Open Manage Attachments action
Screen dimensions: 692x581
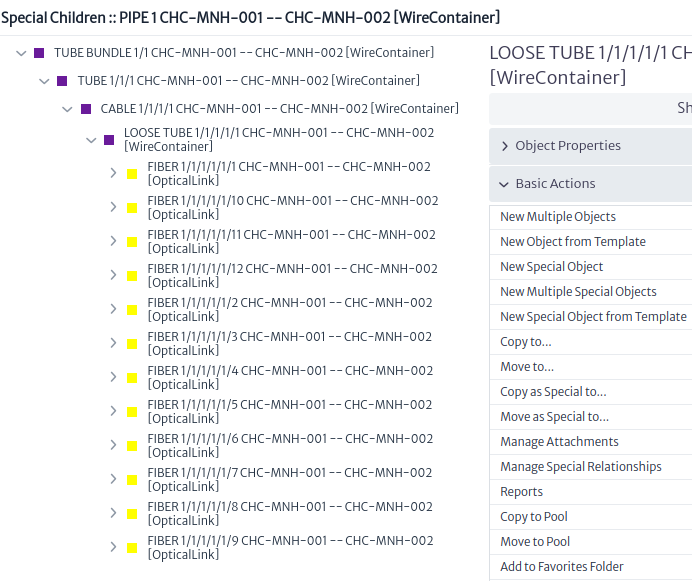tap(559, 441)
